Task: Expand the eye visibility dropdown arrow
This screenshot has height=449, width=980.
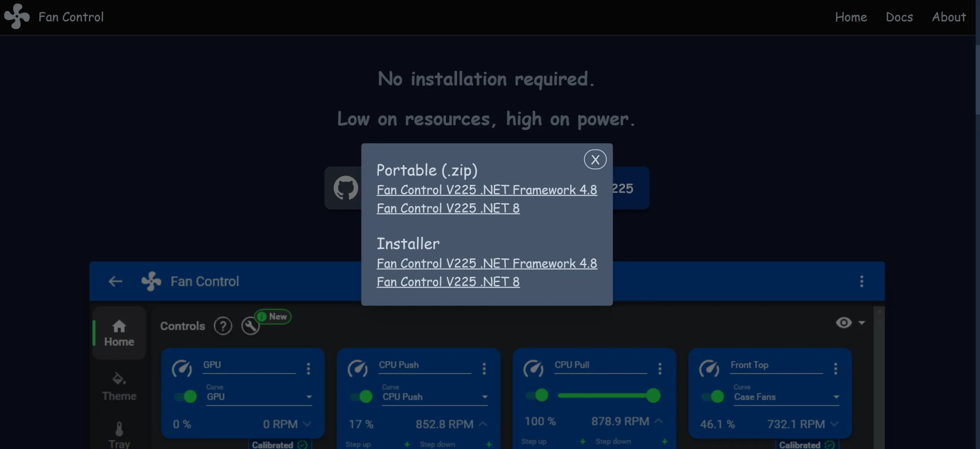Action: point(861,323)
